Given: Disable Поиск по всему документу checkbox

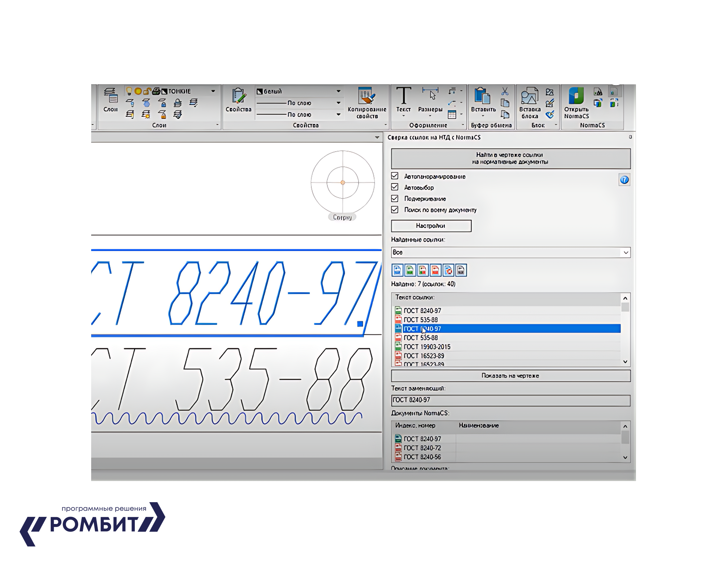Looking at the screenshot, I should point(395,210).
